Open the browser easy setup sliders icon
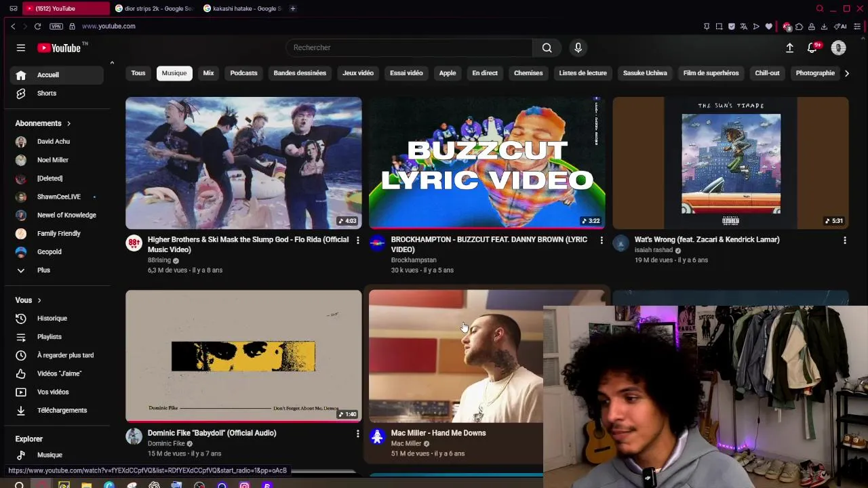 857,26
